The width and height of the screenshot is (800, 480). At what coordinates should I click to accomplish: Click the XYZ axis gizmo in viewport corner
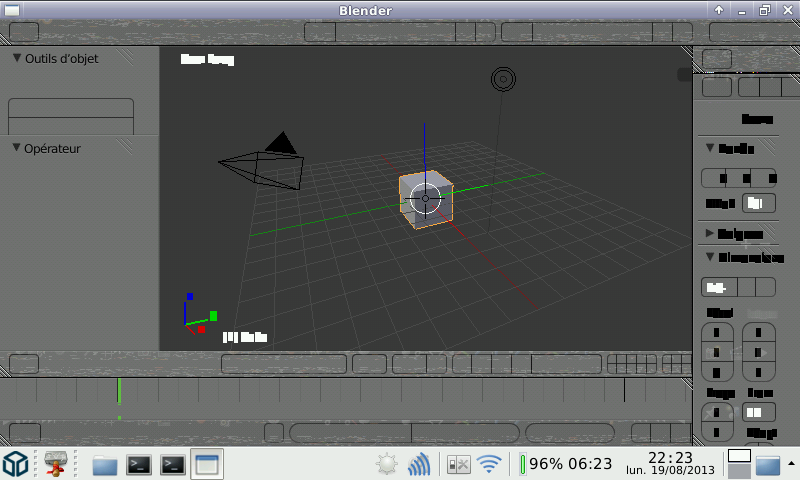click(x=198, y=315)
